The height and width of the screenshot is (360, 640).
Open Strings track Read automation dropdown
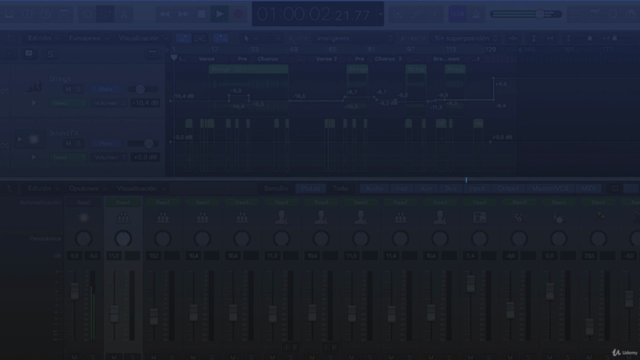pyautogui.click(x=68, y=103)
